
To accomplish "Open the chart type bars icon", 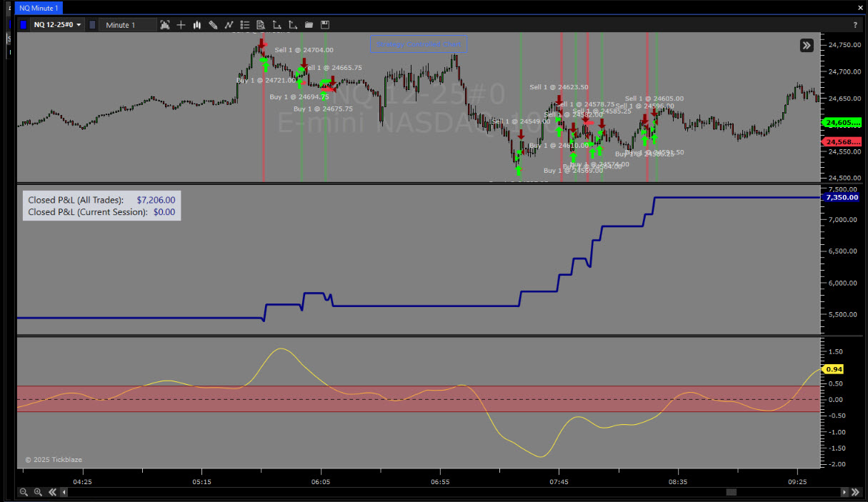I will (196, 25).
